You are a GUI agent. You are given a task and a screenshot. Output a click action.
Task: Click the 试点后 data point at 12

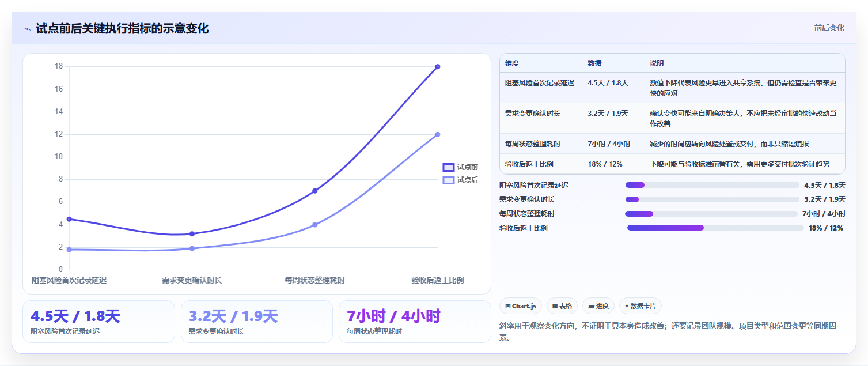(x=438, y=134)
